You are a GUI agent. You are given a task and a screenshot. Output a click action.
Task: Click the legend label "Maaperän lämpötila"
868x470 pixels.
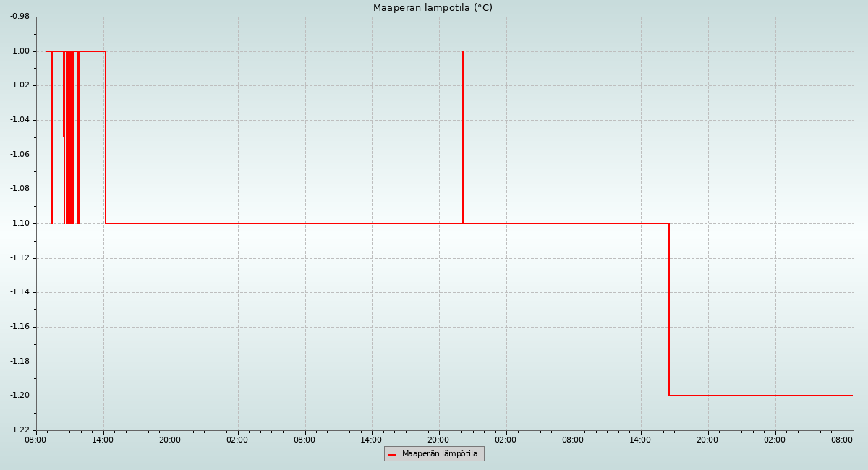440,454
